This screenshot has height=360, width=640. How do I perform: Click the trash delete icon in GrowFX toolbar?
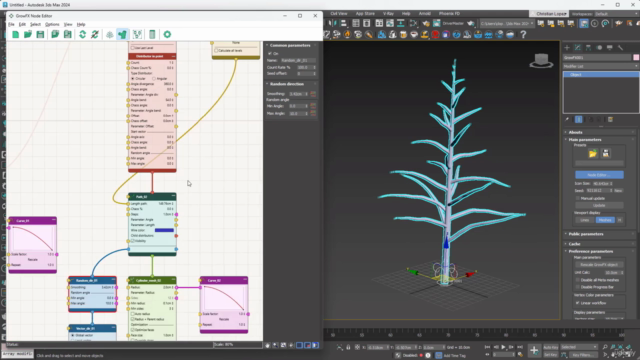[x=152, y=34]
